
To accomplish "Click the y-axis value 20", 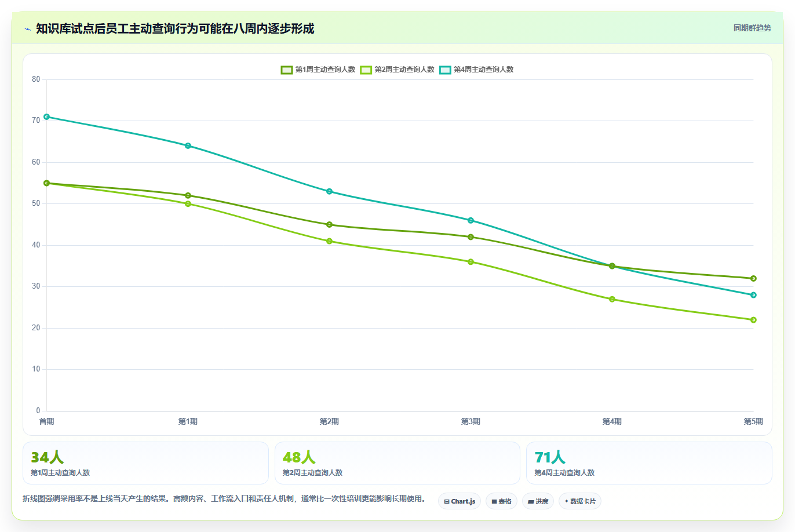I will tap(36, 328).
